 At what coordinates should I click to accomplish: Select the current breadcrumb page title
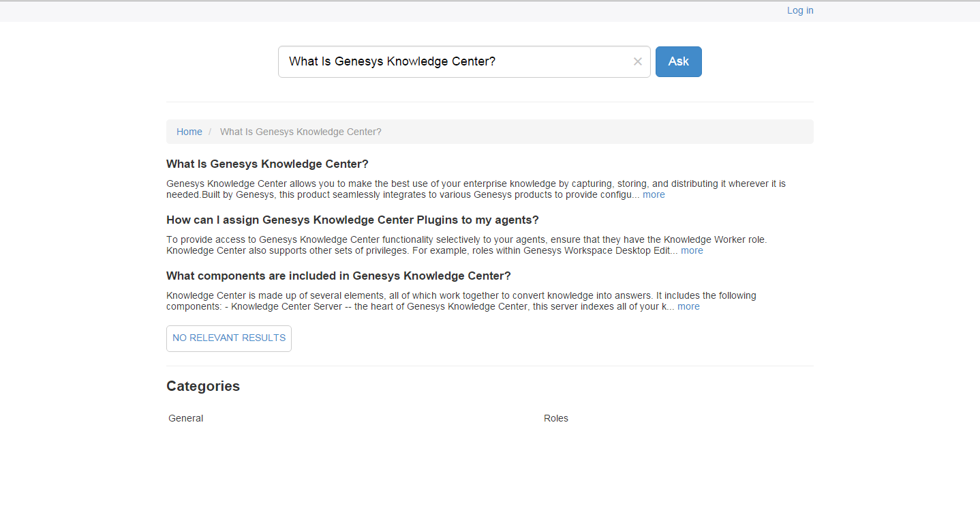[x=301, y=132]
